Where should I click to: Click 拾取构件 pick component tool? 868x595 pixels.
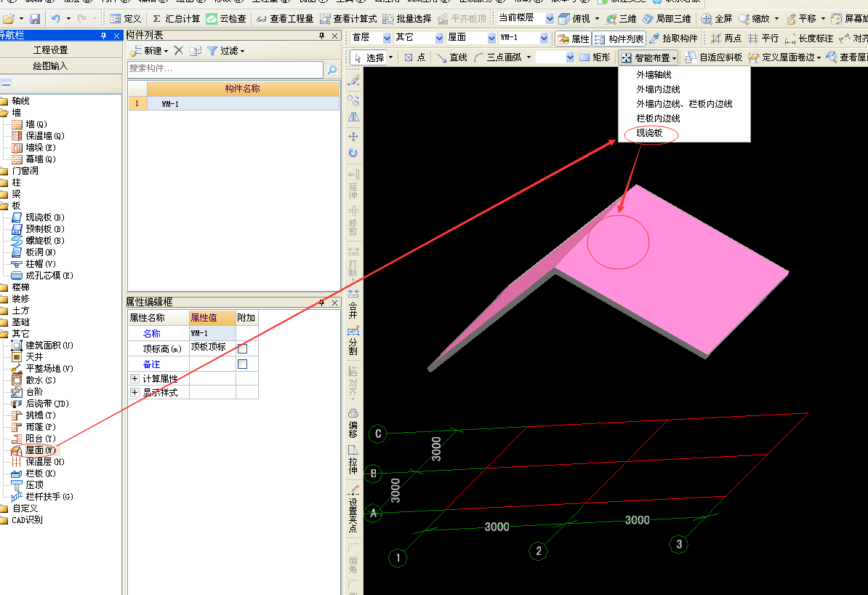(x=673, y=39)
